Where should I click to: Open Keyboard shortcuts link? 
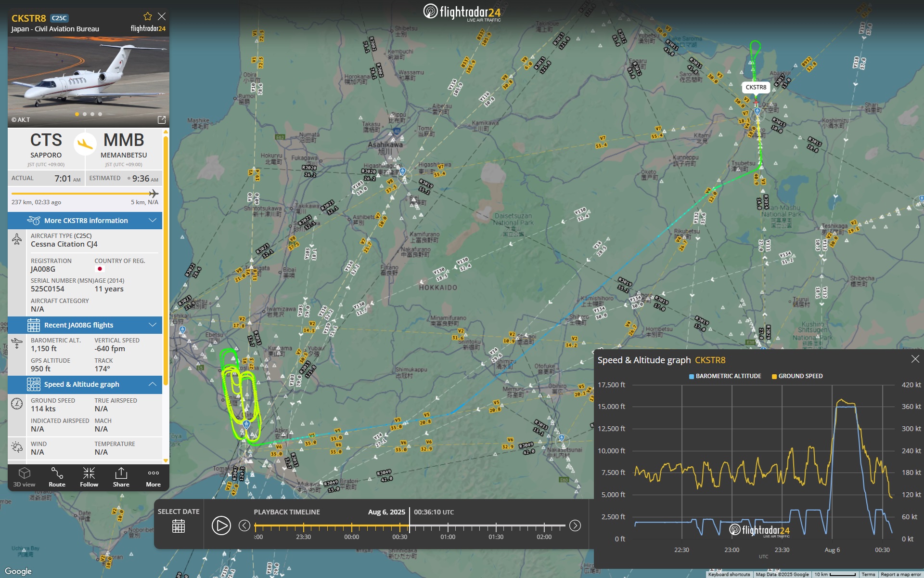[x=729, y=574]
